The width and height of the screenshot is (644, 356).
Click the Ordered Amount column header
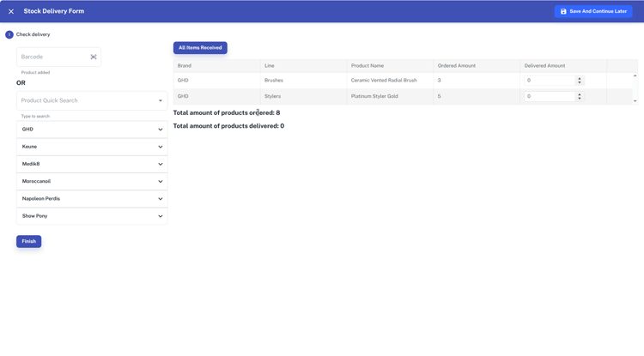457,66
